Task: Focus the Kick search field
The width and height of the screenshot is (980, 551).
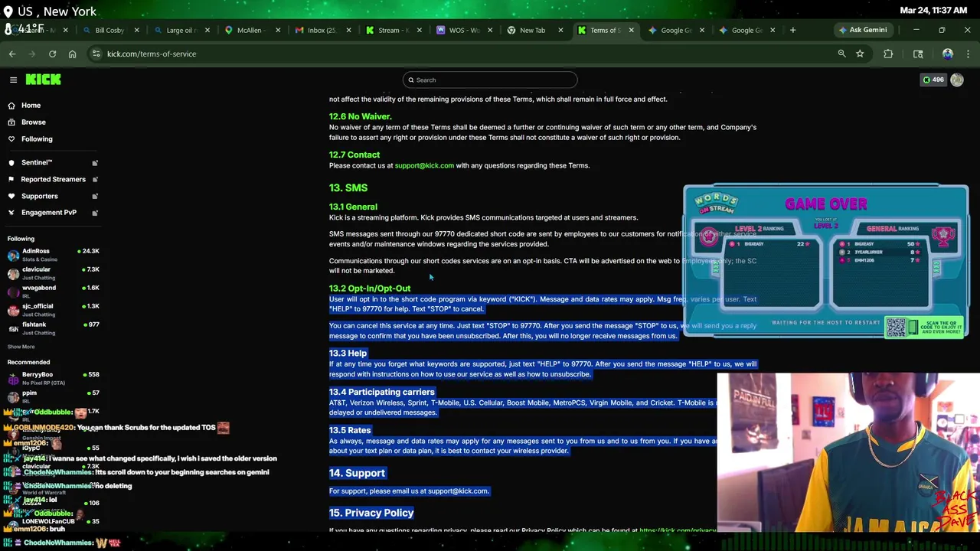Action: [490, 80]
